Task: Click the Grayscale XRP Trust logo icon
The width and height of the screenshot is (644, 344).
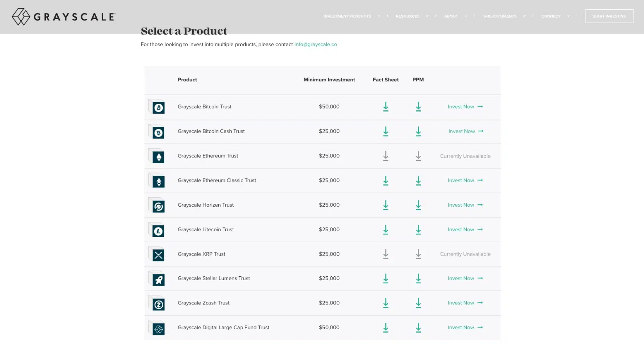Action: tap(158, 255)
